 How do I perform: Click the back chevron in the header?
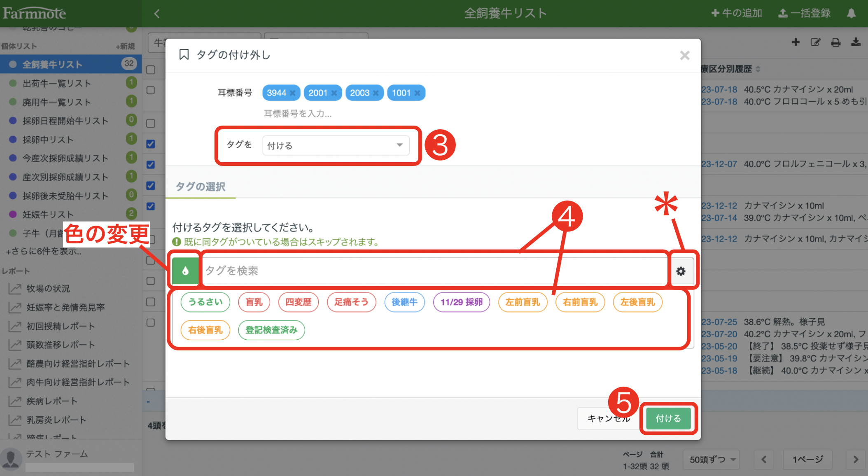[x=156, y=13]
